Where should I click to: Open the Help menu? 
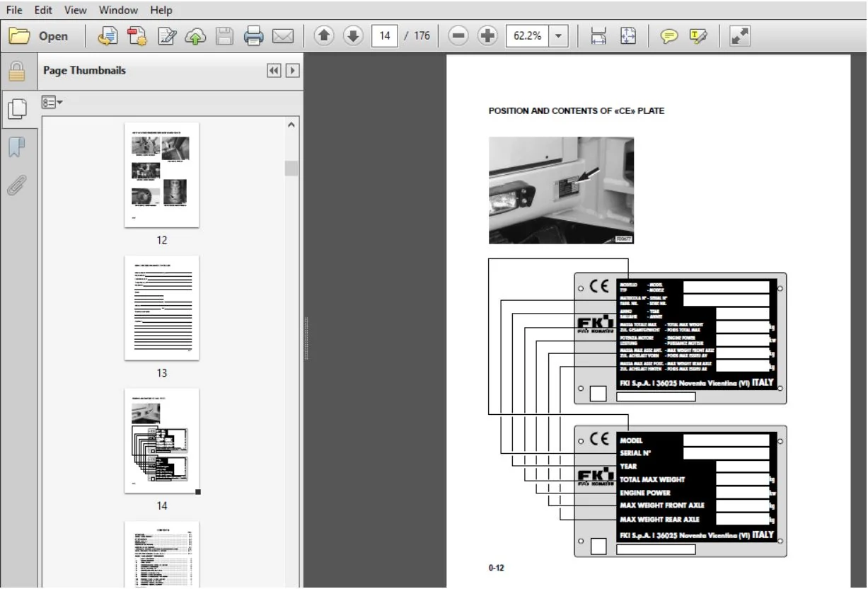[161, 10]
